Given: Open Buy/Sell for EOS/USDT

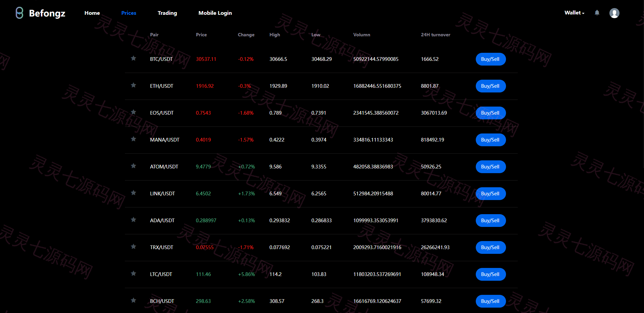Looking at the screenshot, I should click(491, 113).
